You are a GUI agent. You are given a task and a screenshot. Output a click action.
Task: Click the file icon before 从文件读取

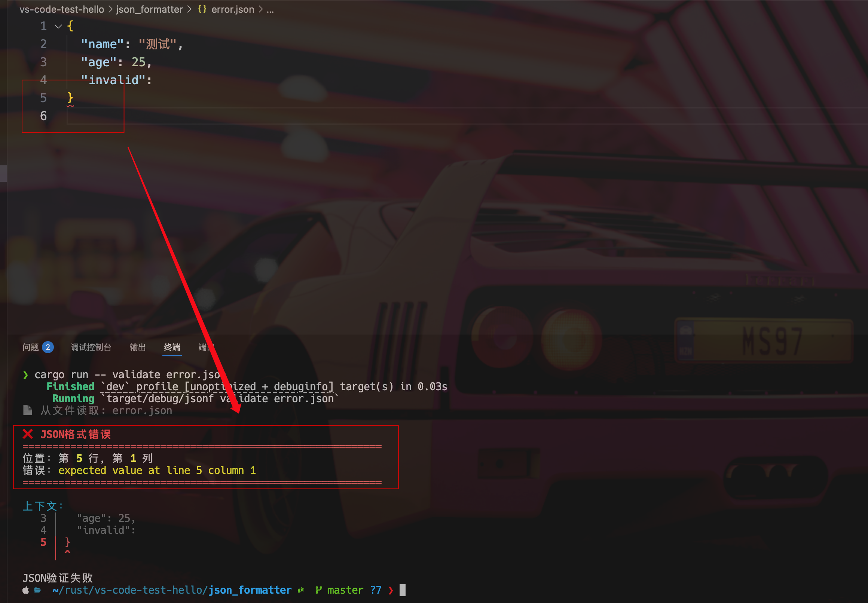click(28, 410)
